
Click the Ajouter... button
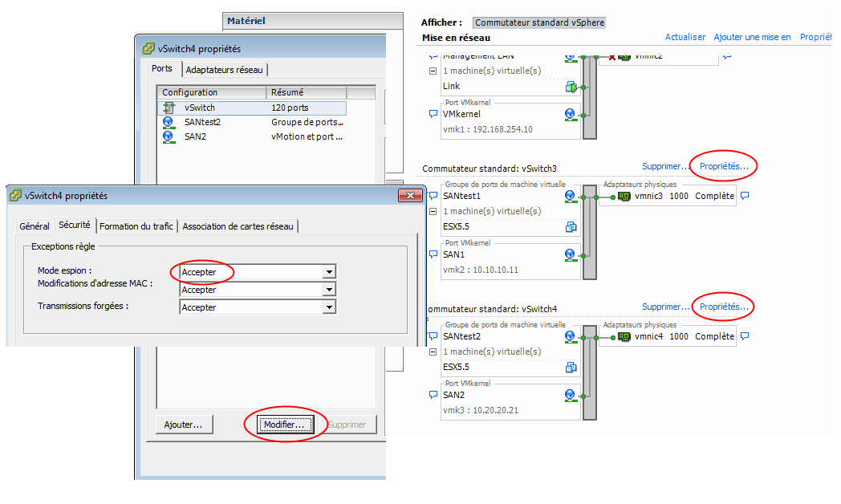tap(184, 425)
